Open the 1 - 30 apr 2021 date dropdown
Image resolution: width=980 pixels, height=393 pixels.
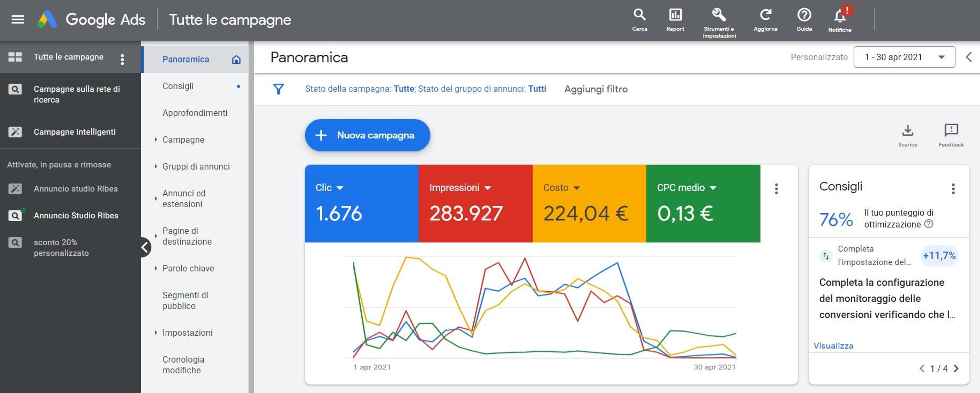click(904, 57)
